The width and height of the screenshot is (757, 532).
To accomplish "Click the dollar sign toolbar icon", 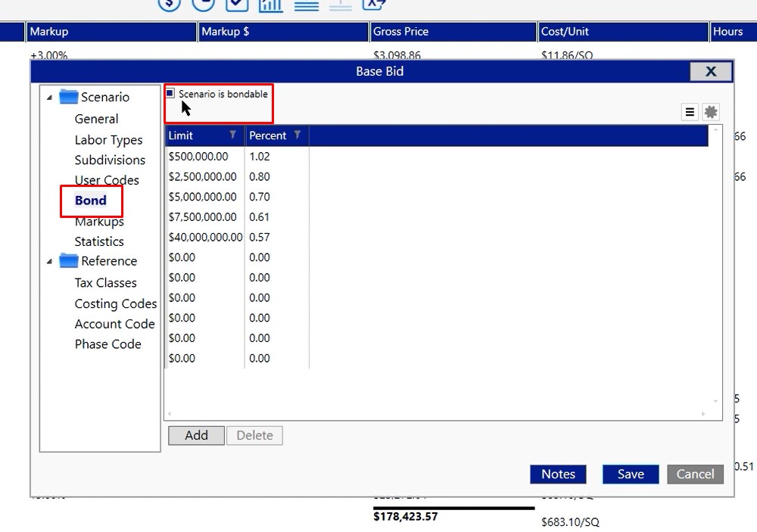I will pyautogui.click(x=170, y=5).
